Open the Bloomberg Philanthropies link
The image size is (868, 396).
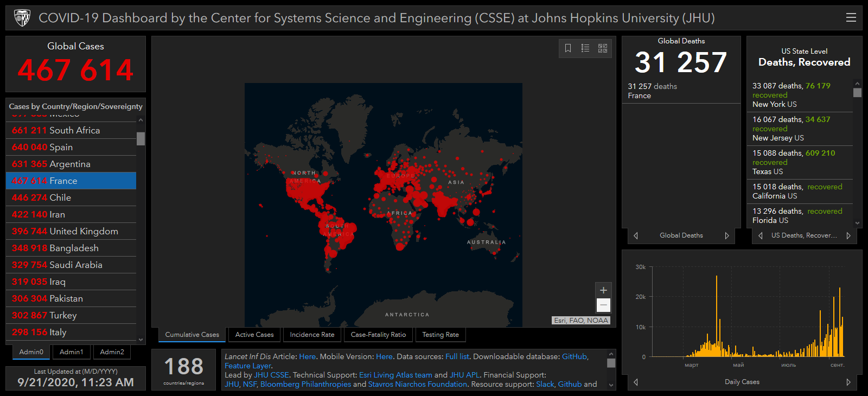click(305, 384)
